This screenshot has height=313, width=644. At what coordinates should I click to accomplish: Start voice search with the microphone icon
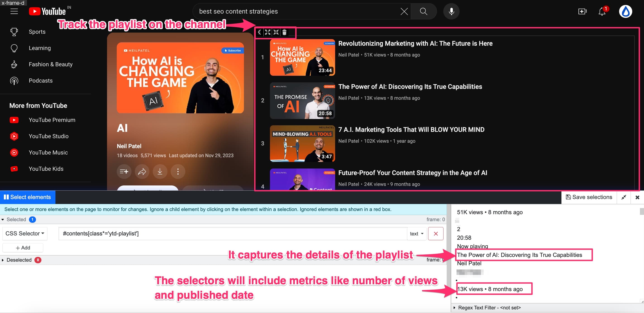[x=451, y=11]
